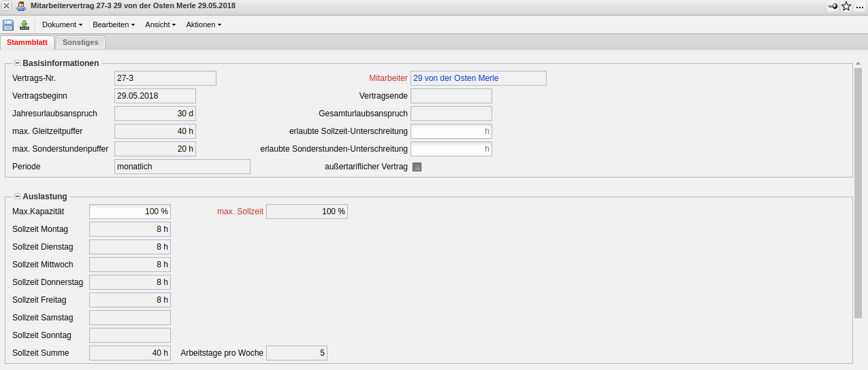Click the red Mitarbeiter label
The width and height of the screenshot is (868, 370).
[388, 78]
